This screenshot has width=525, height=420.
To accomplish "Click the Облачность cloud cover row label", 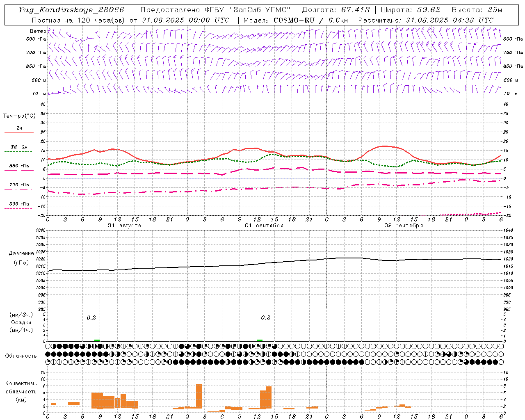I will (x=21, y=356).
